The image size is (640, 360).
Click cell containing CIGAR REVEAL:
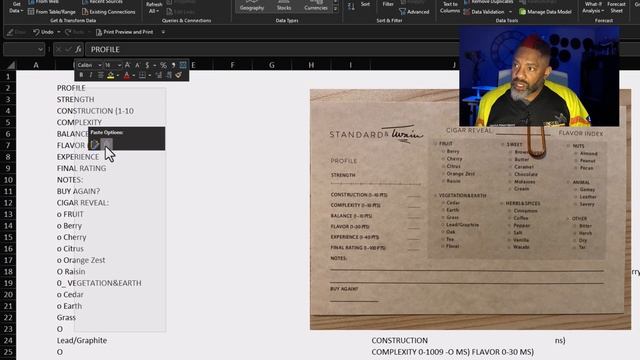(x=83, y=202)
